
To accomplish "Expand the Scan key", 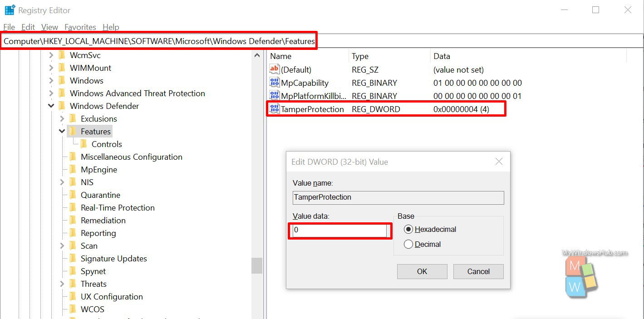I will pos(62,246).
